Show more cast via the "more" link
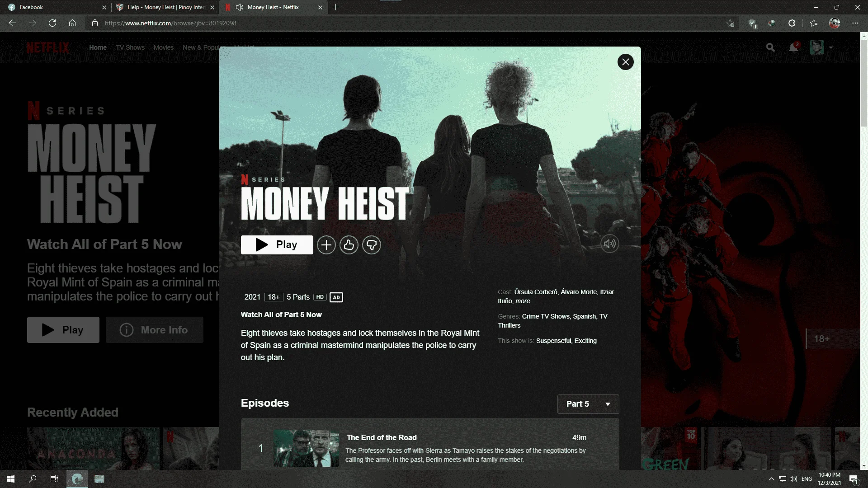868x488 pixels. 523,301
